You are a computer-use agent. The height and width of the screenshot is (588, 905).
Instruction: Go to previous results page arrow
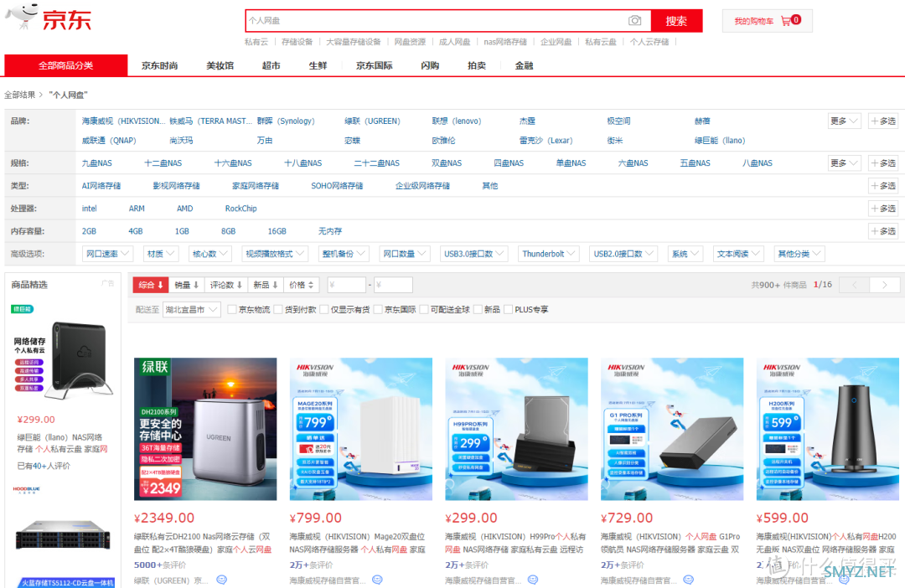[855, 285]
